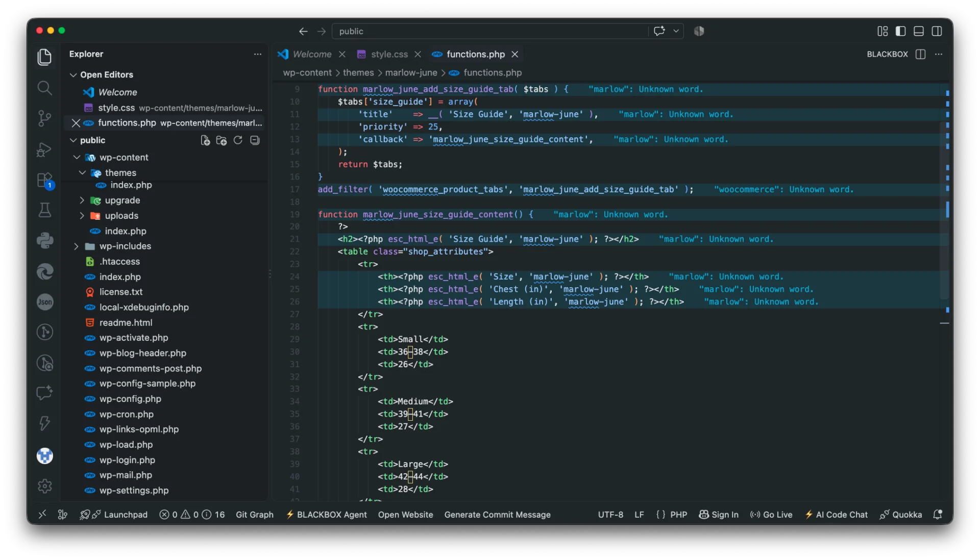Open Source Control view in activity bar
The width and height of the screenshot is (980, 560).
pos(45,118)
